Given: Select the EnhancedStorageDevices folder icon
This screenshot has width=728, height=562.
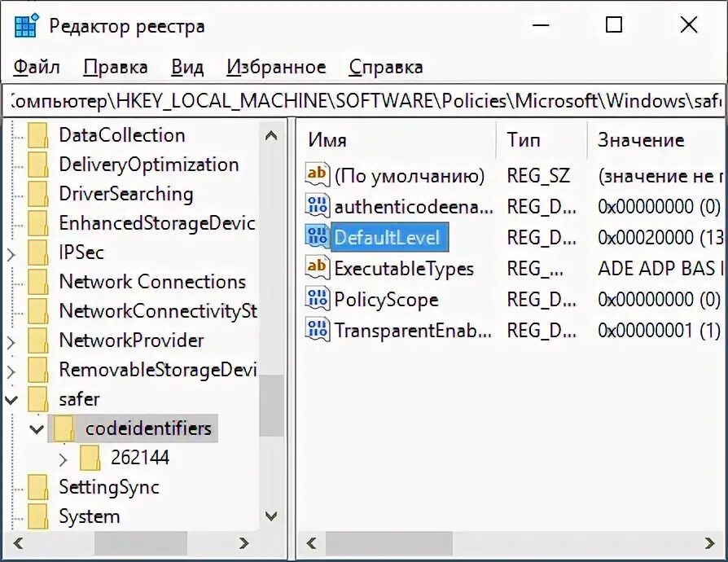Looking at the screenshot, I should (x=37, y=223).
